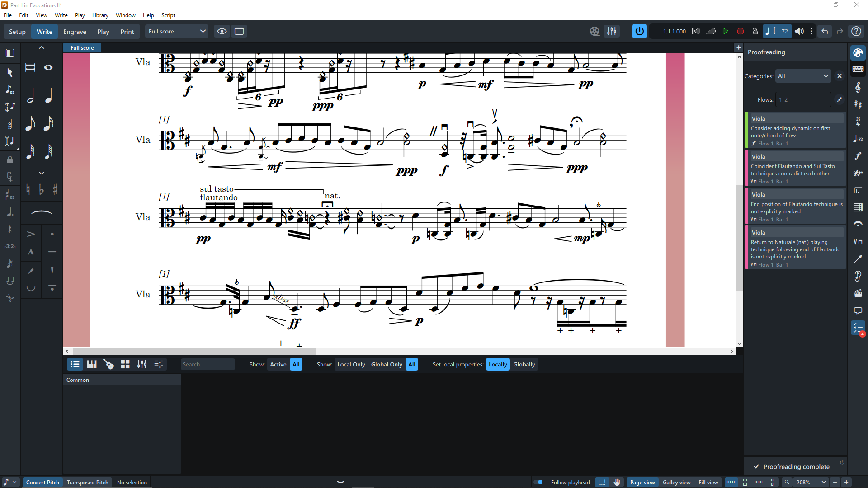The height and width of the screenshot is (488, 868).
Task: Expand the Categories All dropdown
Action: point(803,76)
